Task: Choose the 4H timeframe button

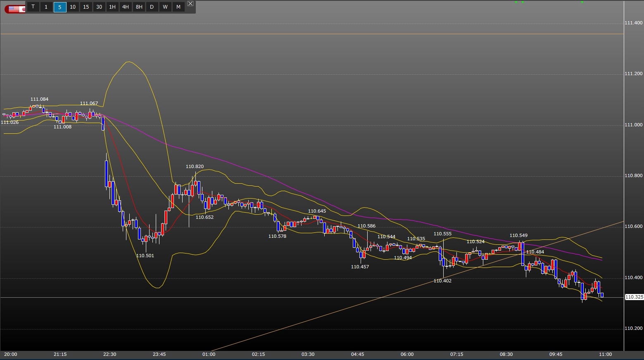Action: click(x=126, y=7)
